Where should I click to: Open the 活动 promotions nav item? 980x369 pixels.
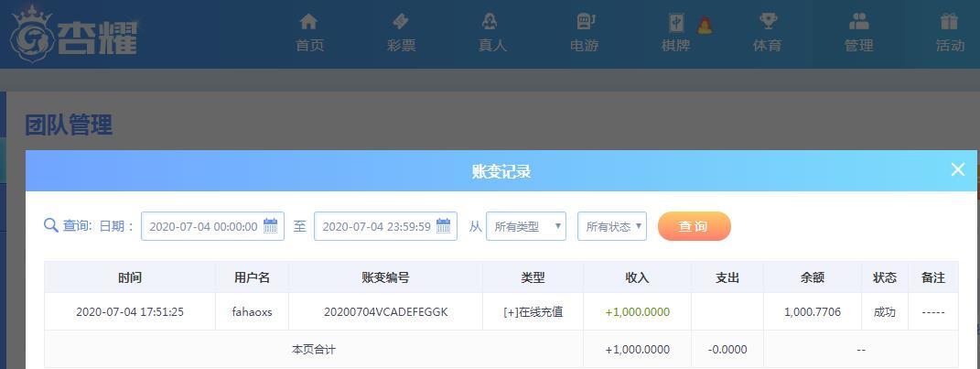point(950,33)
